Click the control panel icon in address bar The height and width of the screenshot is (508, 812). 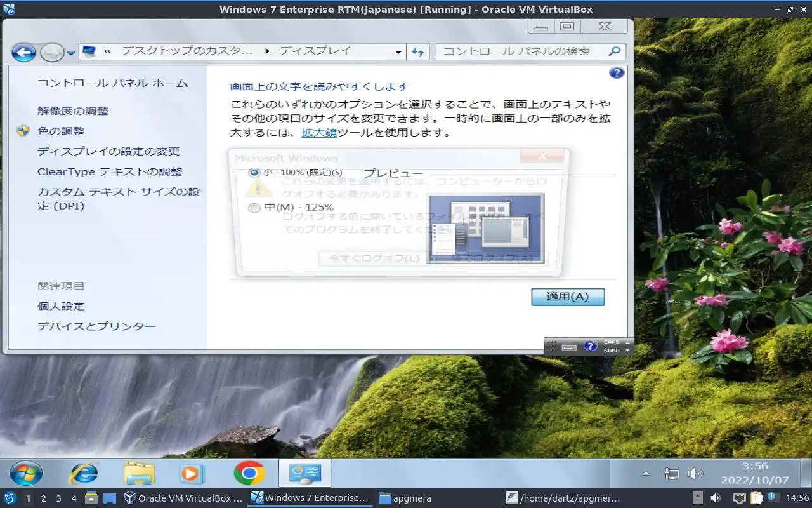tap(89, 51)
